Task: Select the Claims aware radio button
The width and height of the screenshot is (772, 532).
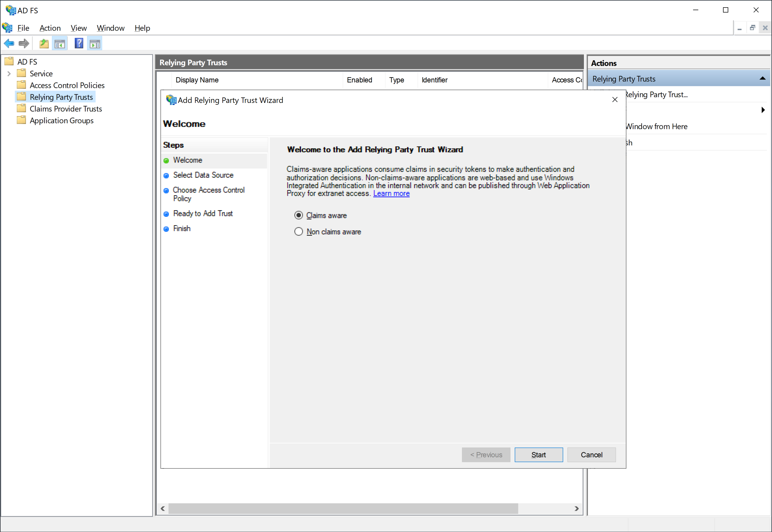Action: click(x=298, y=215)
